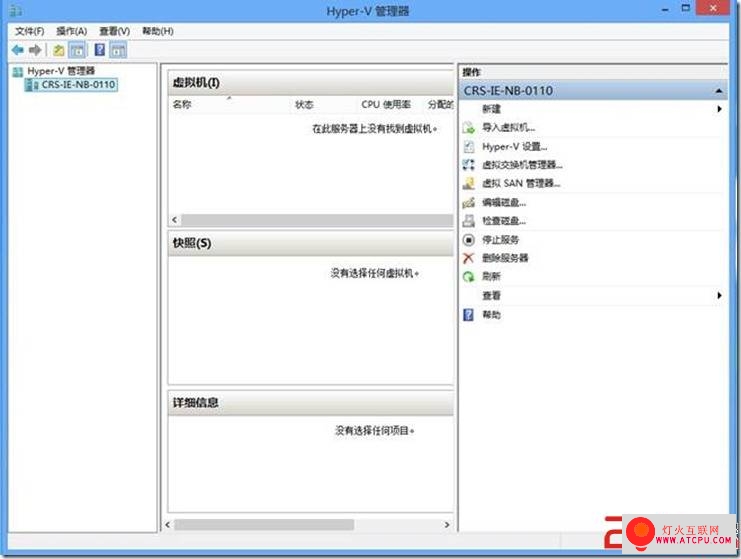Sort by CPU 使用率 column header
The image size is (741, 559).
pos(386,104)
